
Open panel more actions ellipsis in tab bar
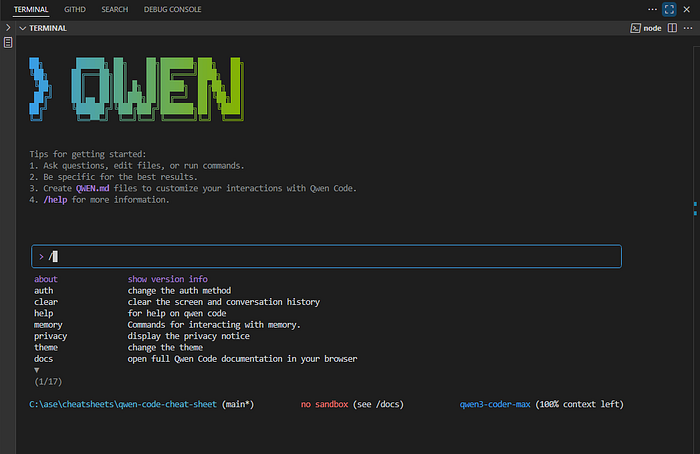click(x=652, y=9)
